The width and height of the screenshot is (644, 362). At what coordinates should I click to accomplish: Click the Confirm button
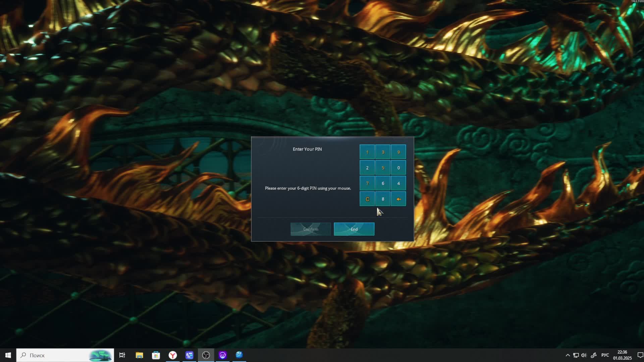(x=311, y=229)
